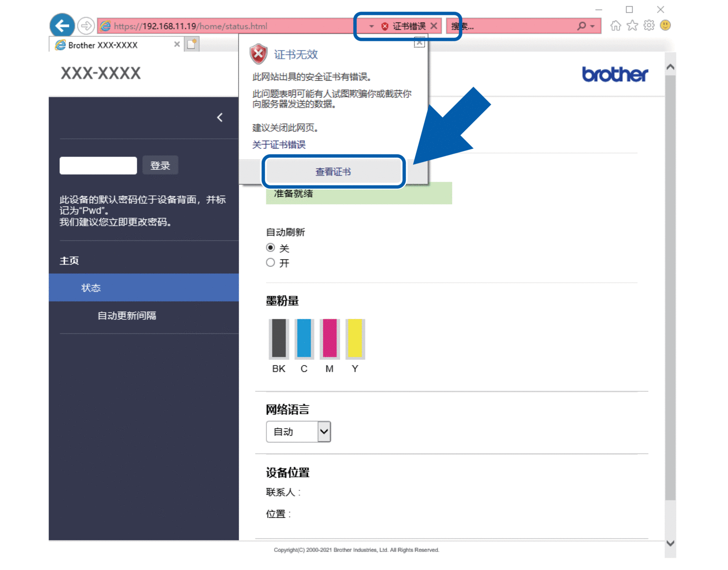728x570 pixels.
Task: Click the magenta toner level bar
Action: pos(329,339)
